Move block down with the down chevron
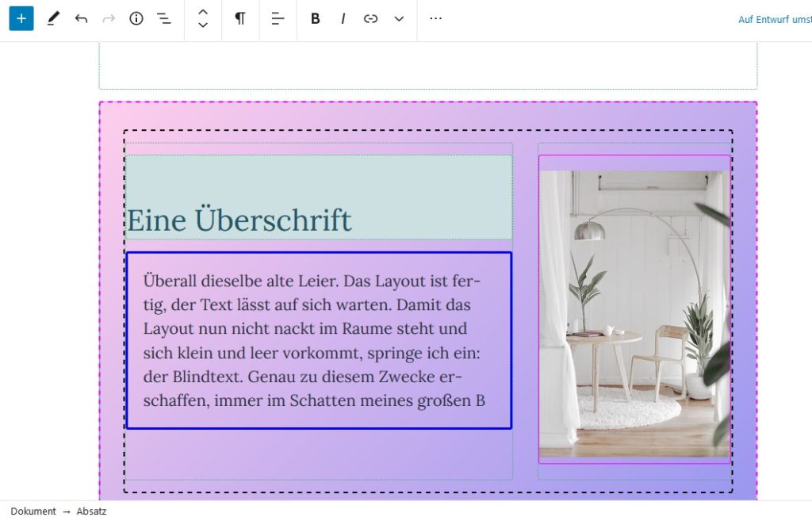The width and height of the screenshot is (812, 517). (203, 26)
